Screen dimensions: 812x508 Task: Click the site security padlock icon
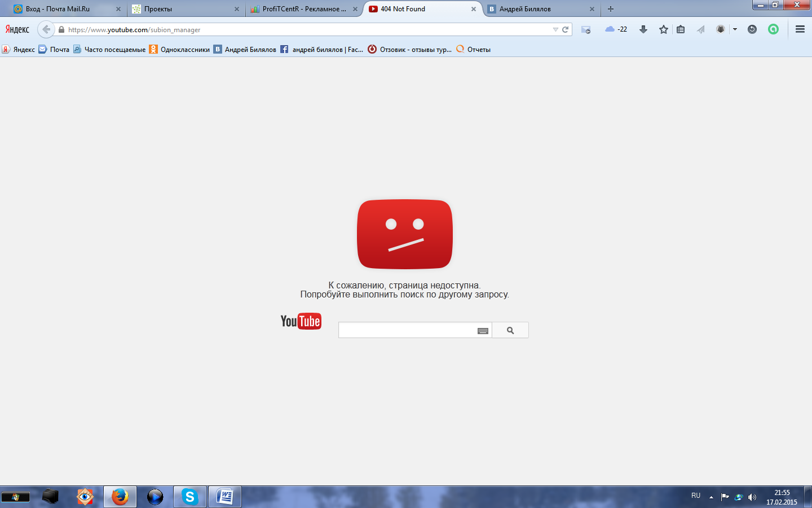(x=61, y=29)
